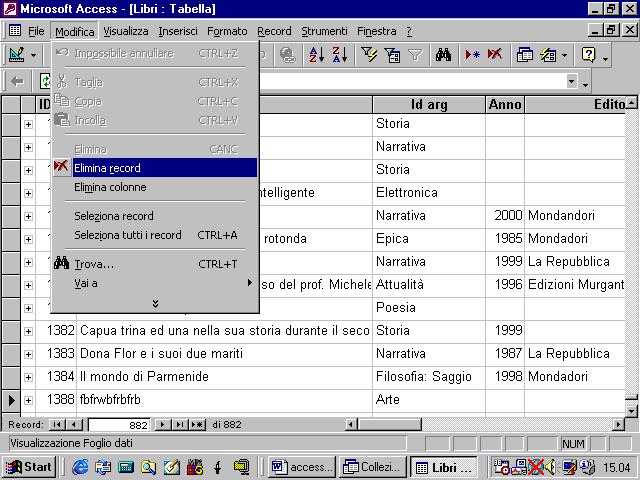Click the Id arg column header
This screenshot has height=480, width=640.
(x=429, y=104)
